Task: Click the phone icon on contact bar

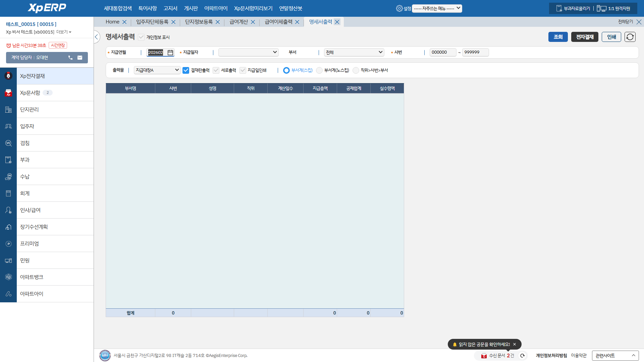Action: tap(70, 58)
